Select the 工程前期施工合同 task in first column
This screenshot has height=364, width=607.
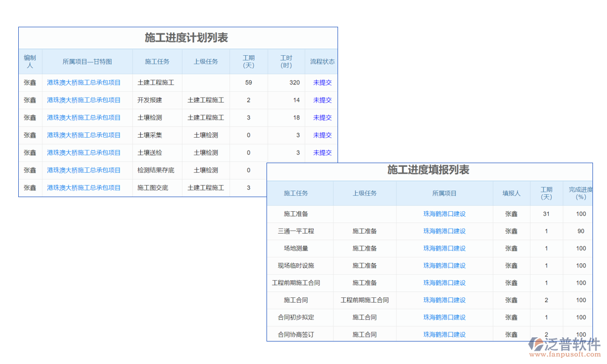(x=296, y=283)
